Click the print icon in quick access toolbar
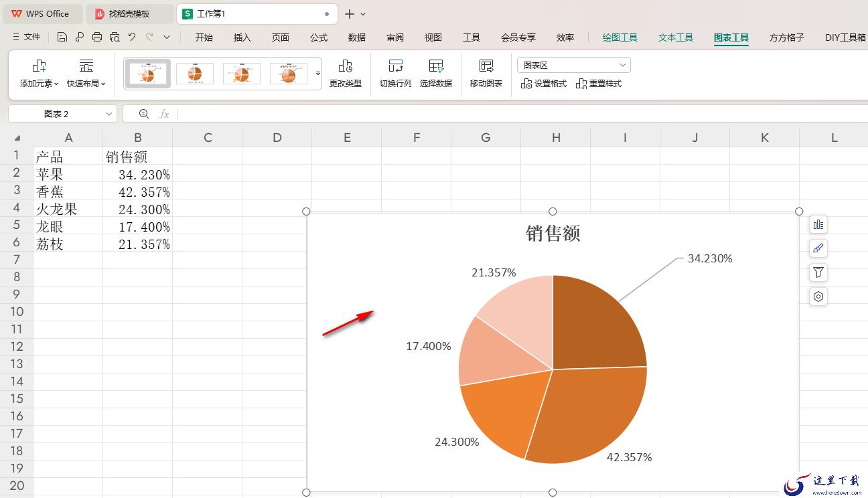 [x=97, y=37]
